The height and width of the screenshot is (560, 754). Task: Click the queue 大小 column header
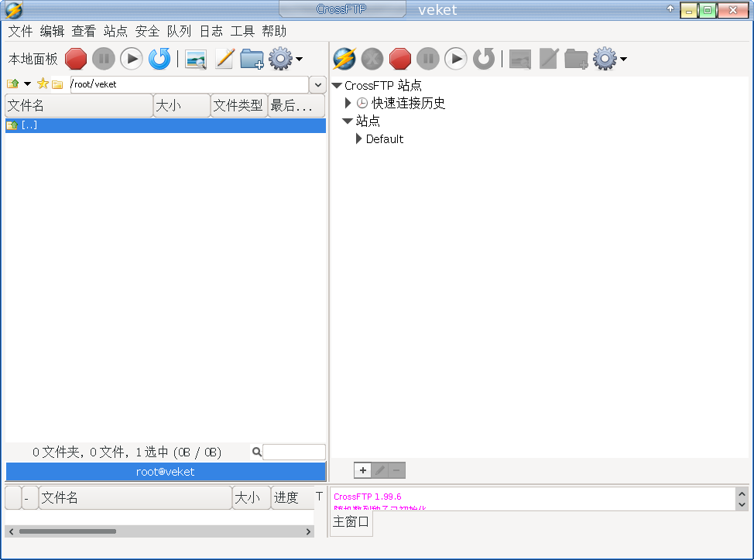pyautogui.click(x=252, y=497)
